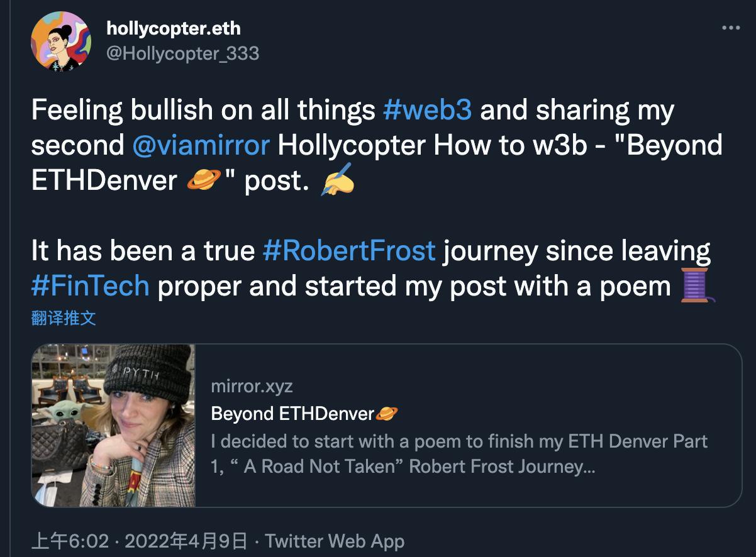This screenshot has height=557, width=756.
Task: Open the "Beyond ETHDenver" card title
Action: (x=292, y=414)
